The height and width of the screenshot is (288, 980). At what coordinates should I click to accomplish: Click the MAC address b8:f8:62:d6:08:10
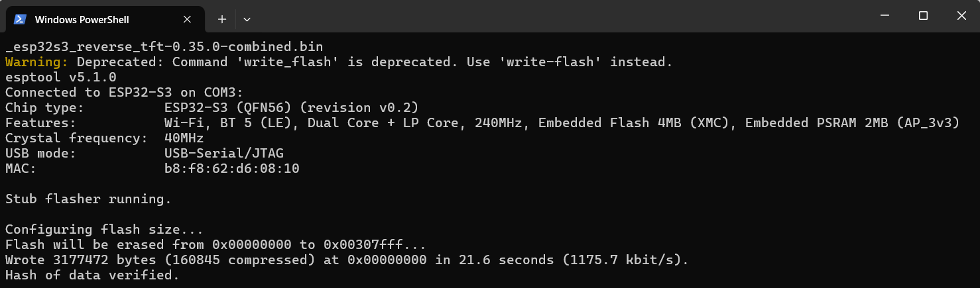tap(231, 169)
